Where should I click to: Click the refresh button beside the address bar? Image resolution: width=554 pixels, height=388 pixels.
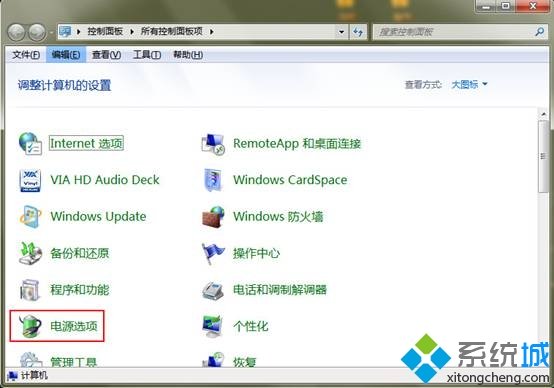[358, 32]
